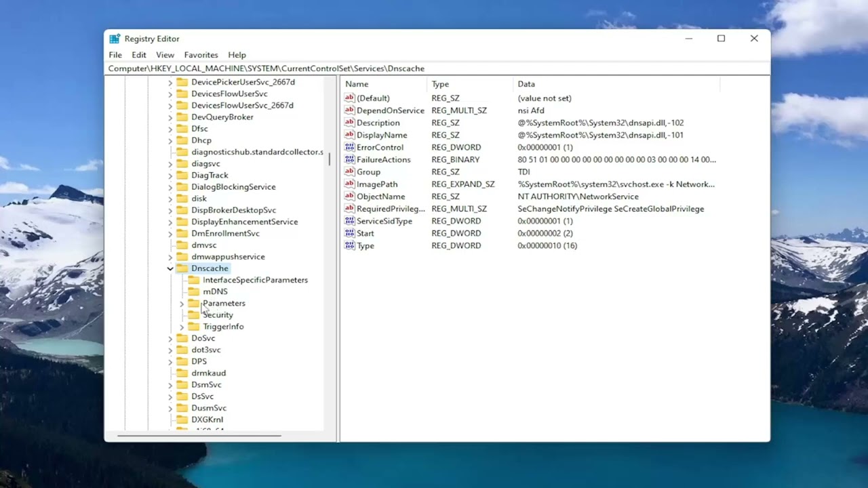Expand the DiagTrack key
The height and width of the screenshot is (488, 868).
coord(170,175)
